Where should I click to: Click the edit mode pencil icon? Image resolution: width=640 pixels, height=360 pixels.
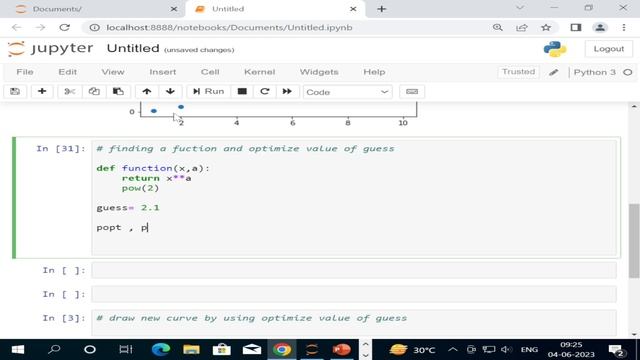tap(553, 72)
